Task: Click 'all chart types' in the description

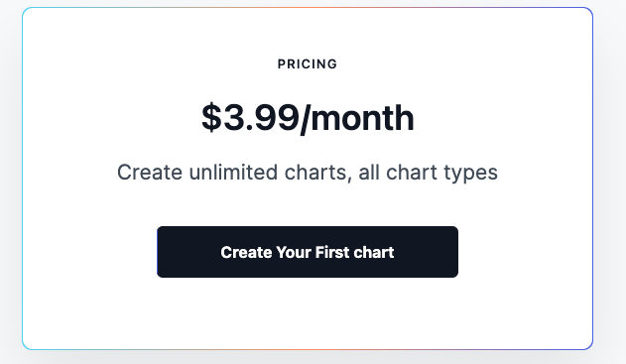Action: (428, 173)
